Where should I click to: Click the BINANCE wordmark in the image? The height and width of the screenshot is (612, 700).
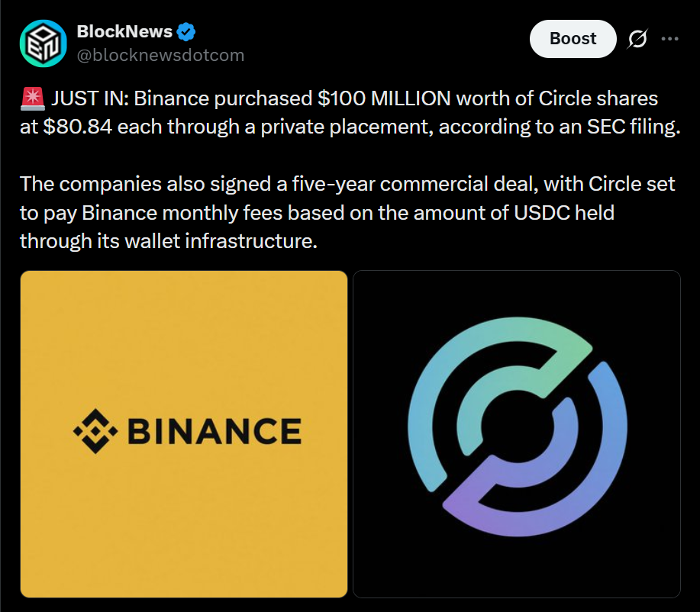[x=215, y=431]
